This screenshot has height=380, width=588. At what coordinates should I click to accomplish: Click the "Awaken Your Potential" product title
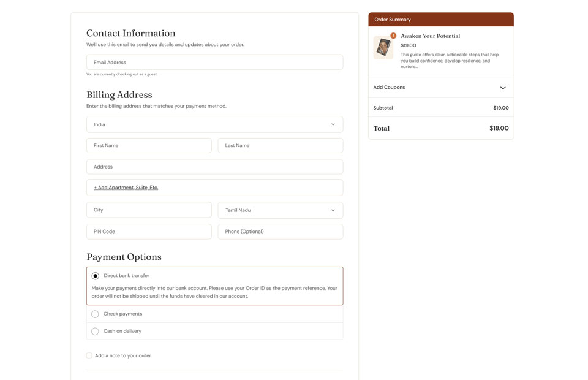(x=429, y=36)
